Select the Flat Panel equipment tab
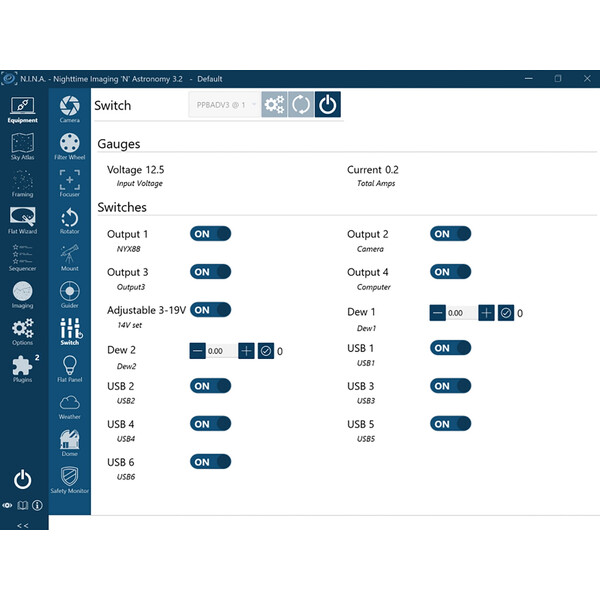 (70, 369)
